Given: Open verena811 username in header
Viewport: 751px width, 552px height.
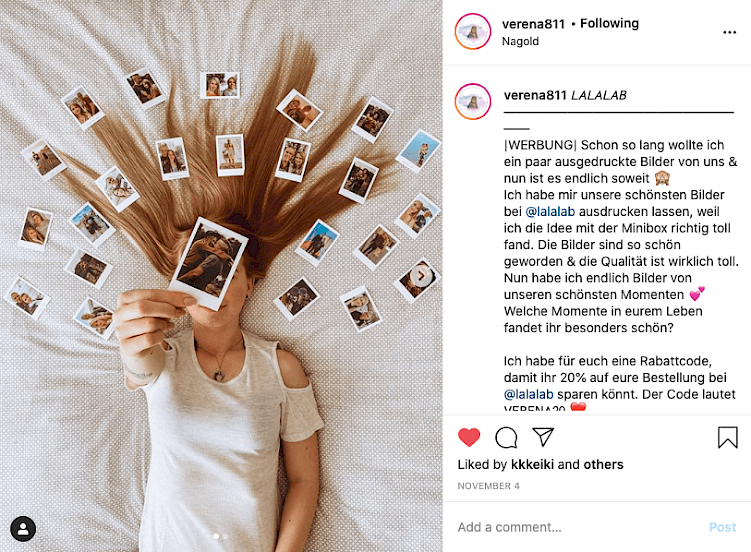Looking at the screenshot, I should [534, 24].
